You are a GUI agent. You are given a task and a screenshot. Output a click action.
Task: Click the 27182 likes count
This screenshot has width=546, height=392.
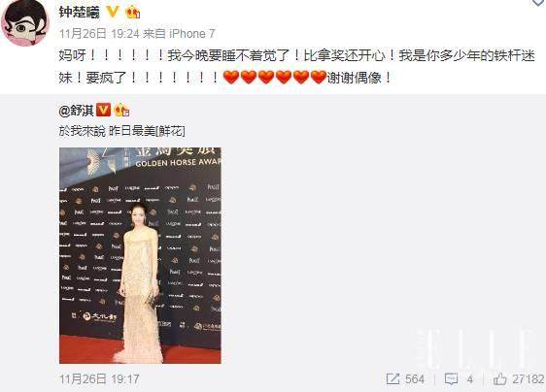click(528, 379)
